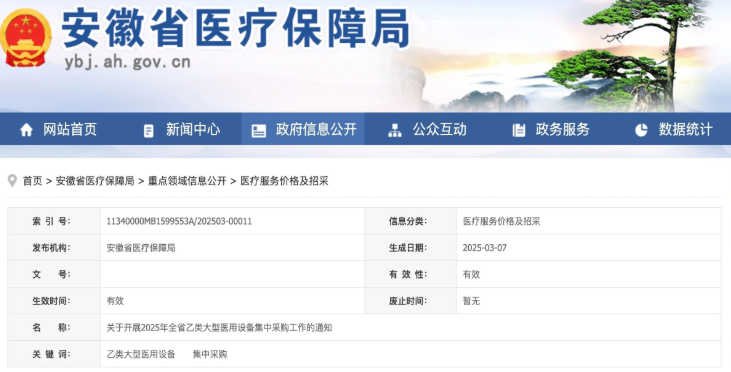Click the 信息分类 label cell

click(411, 221)
